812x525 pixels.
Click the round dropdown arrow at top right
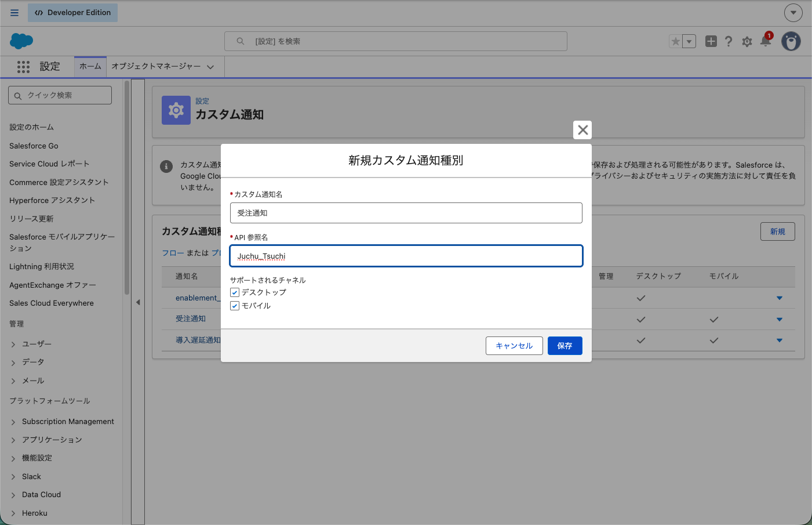coord(793,12)
